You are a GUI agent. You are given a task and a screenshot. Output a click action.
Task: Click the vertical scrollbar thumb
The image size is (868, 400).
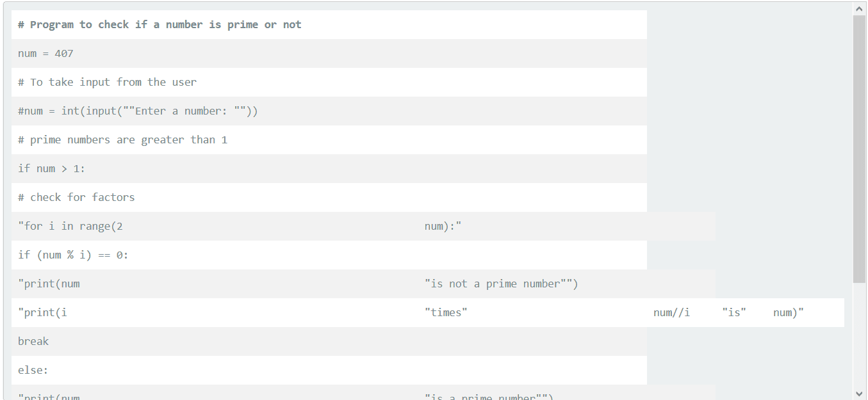click(x=859, y=147)
